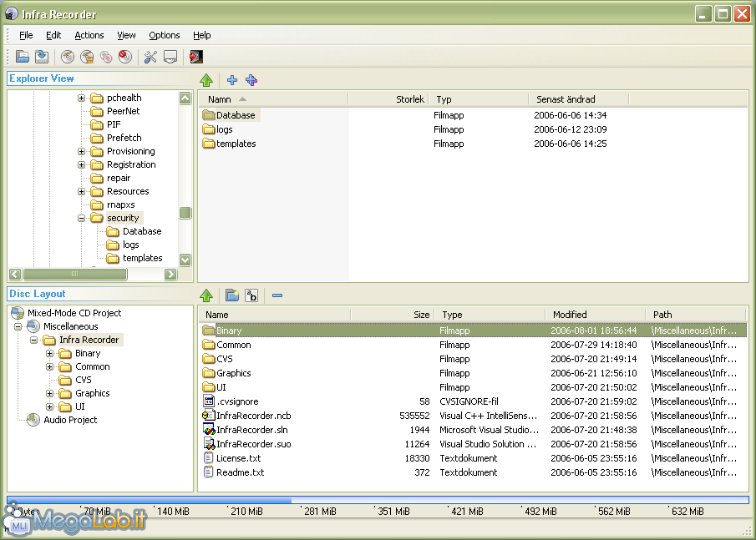Click the erase disc red icon
Viewport: 756px width, 540px height.
(125, 57)
